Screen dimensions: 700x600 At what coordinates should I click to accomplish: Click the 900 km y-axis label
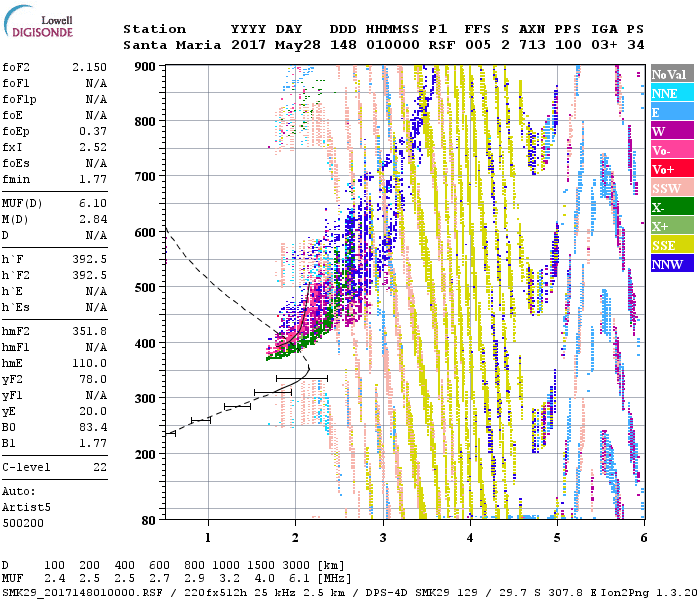[x=145, y=67]
